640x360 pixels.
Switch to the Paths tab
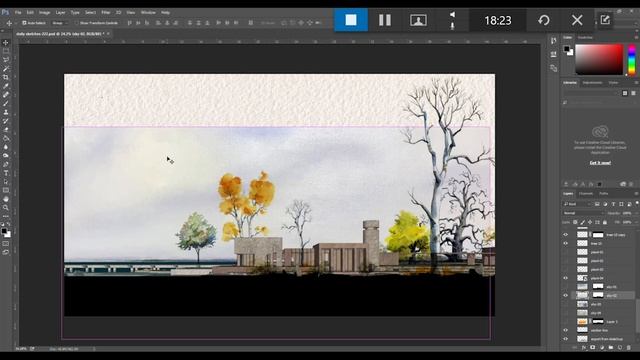click(604, 193)
